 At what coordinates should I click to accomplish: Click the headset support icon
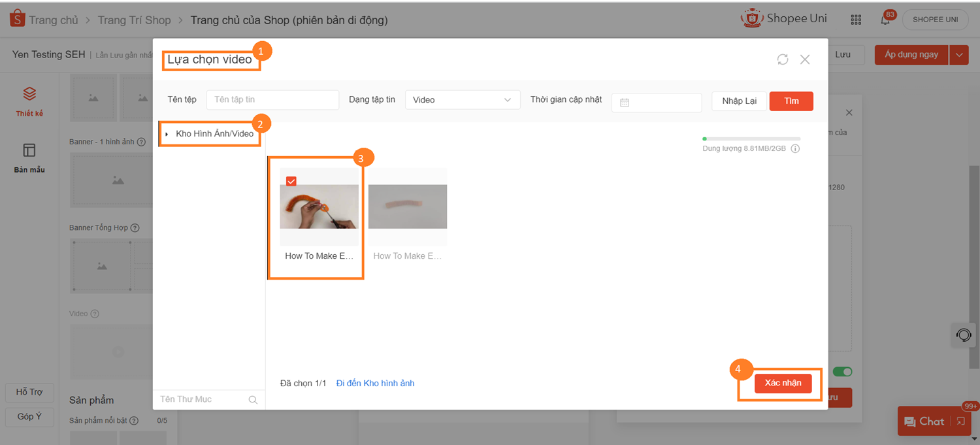964,335
